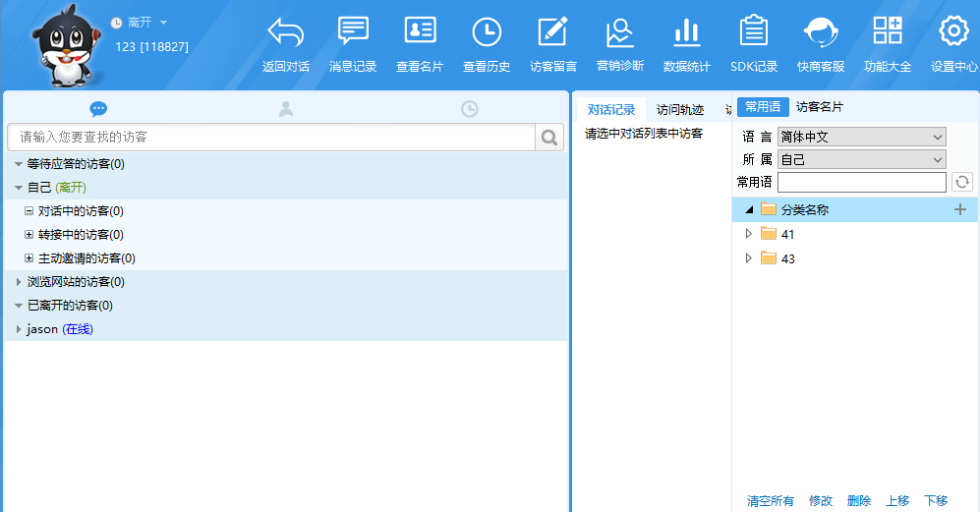Click 清空所有 link
This screenshot has height=512, width=980.
pyautogui.click(x=770, y=501)
